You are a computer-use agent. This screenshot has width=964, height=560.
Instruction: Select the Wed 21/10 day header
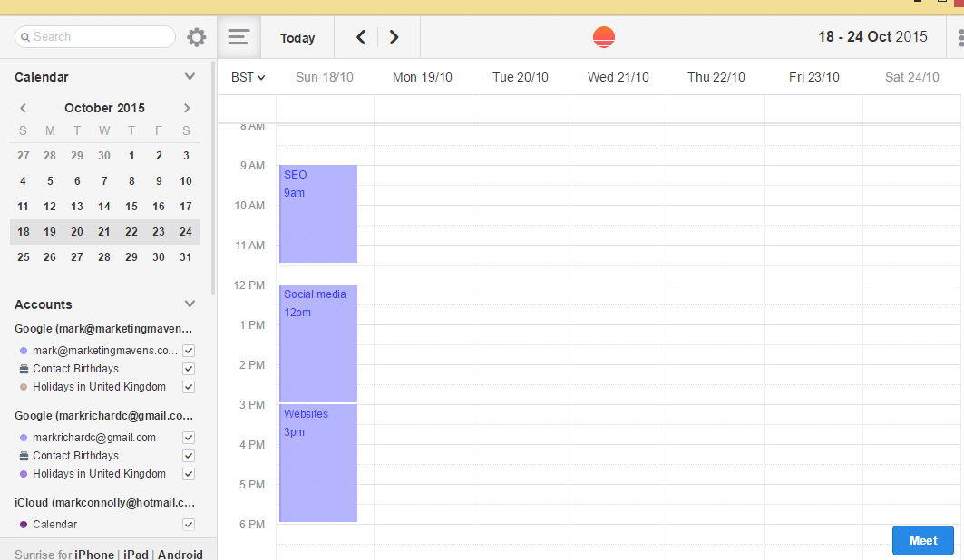pos(618,77)
